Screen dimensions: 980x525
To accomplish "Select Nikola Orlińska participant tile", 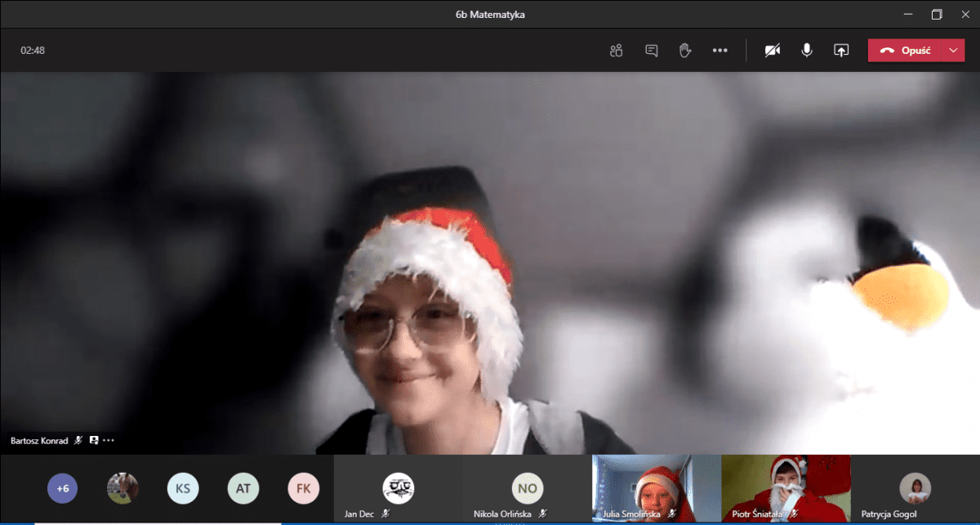I will click(527, 489).
